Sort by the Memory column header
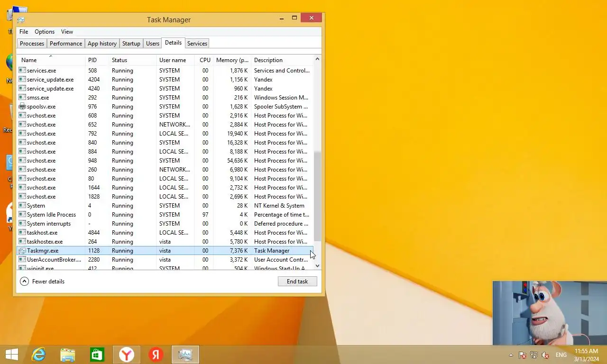This screenshot has height=364, width=607. [x=232, y=60]
